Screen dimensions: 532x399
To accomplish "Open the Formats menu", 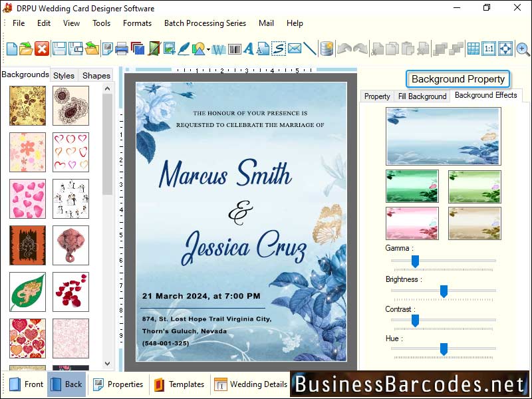I will 137,23.
